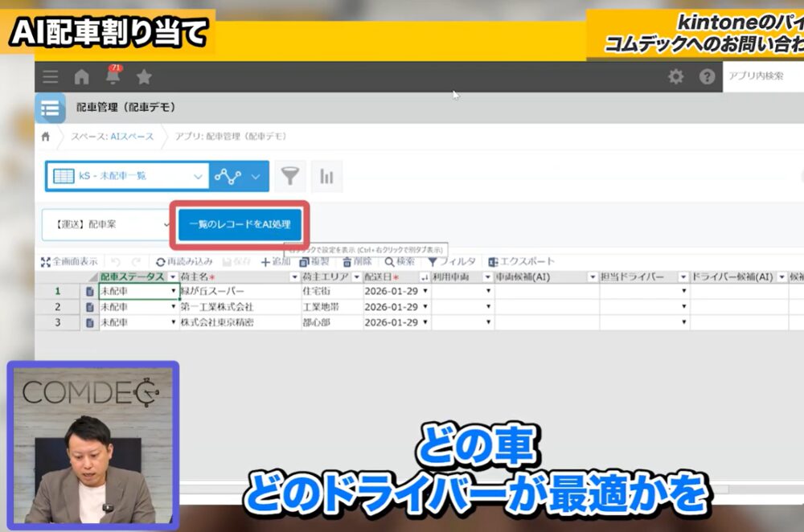The height and width of the screenshot is (532, 804).
Task: Open settings gear icon
Action: click(676, 77)
